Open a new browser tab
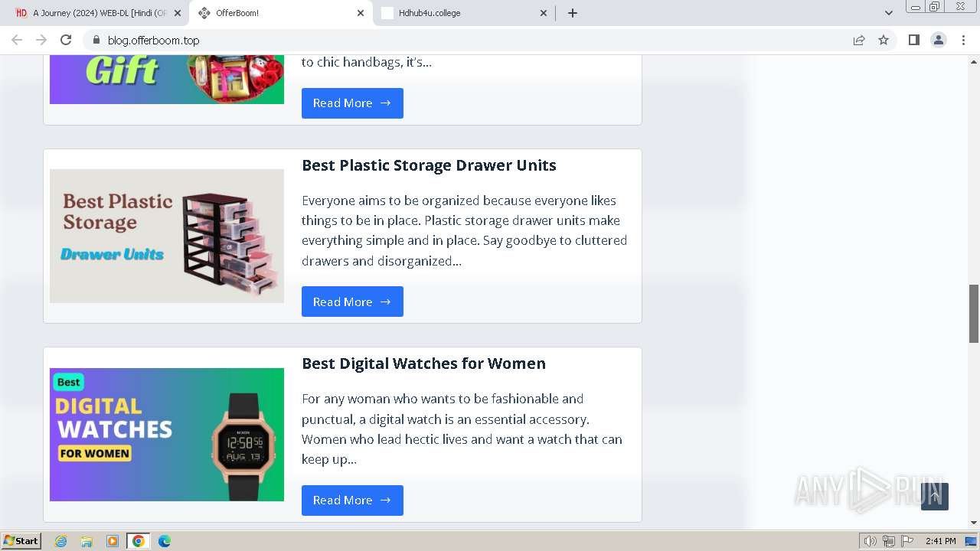Image resolution: width=980 pixels, height=551 pixels. click(573, 12)
